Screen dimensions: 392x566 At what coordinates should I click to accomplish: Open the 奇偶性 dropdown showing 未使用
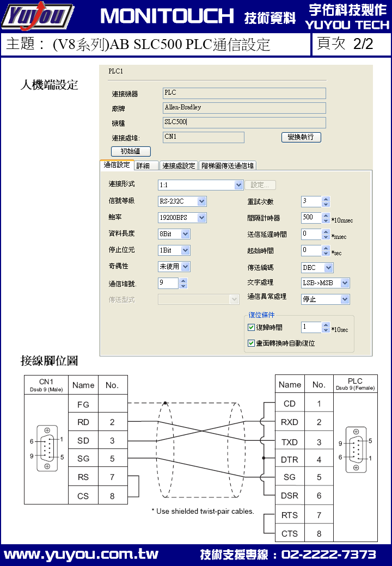[174, 267]
